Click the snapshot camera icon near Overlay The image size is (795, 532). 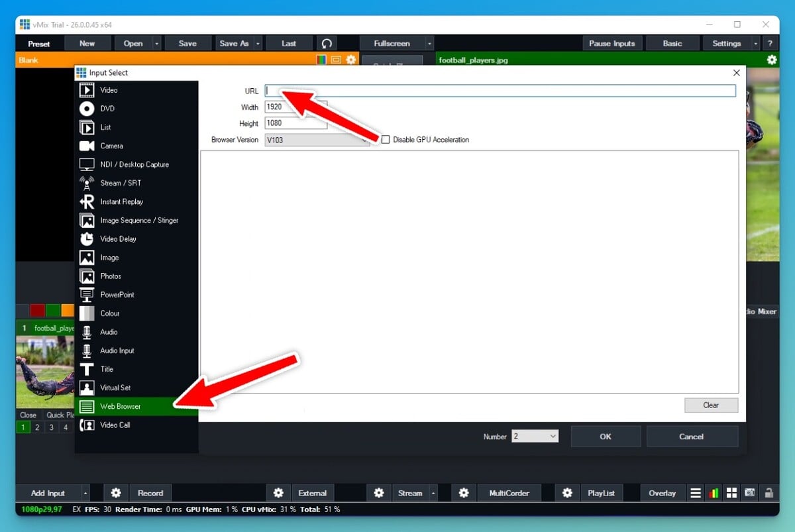click(x=749, y=493)
